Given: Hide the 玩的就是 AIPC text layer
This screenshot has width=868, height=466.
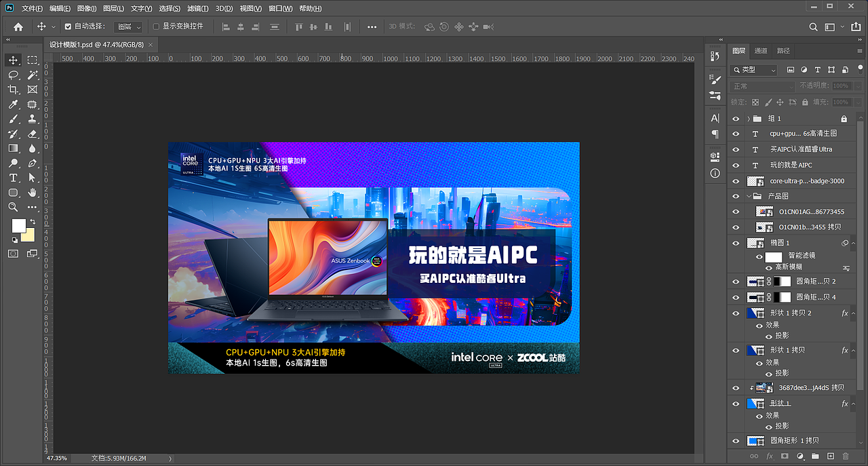Looking at the screenshot, I should [736, 165].
